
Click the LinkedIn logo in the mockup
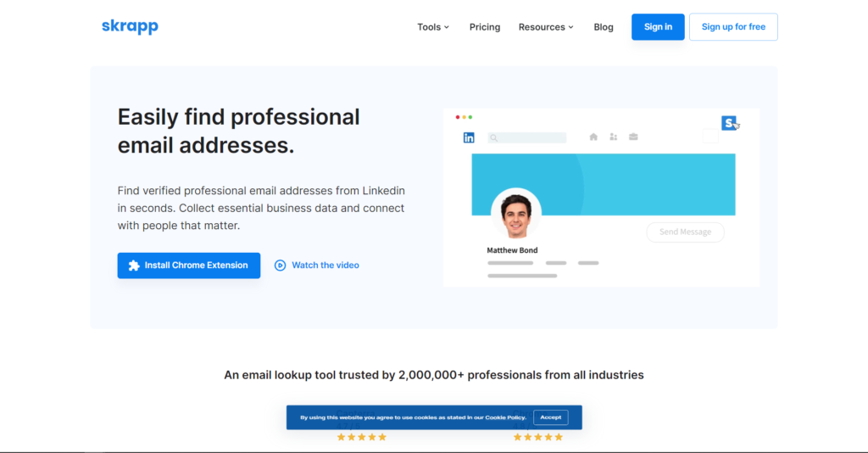469,137
